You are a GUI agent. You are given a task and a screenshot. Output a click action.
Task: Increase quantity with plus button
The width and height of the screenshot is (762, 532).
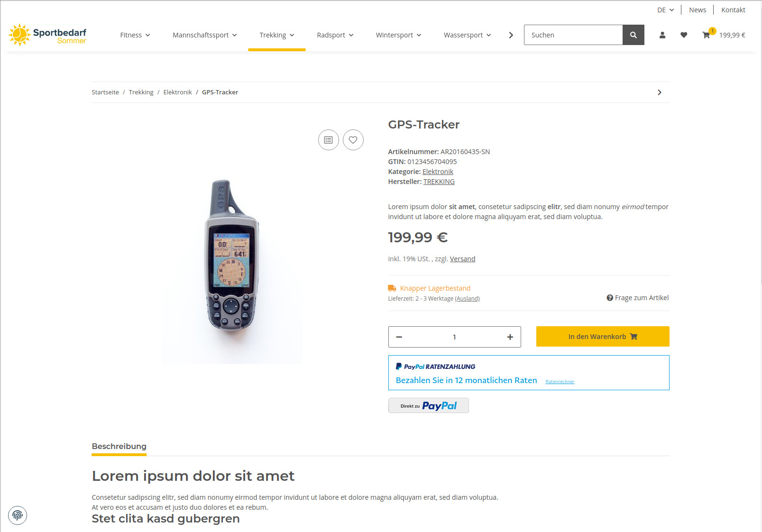[510, 337]
